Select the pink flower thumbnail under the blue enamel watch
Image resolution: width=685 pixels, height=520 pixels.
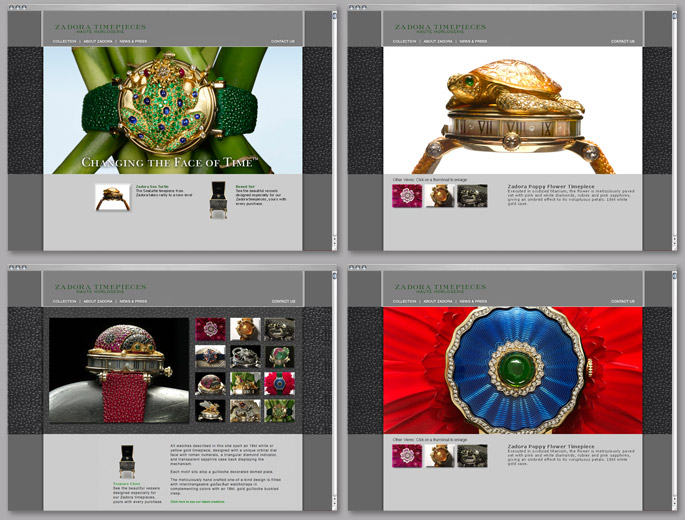(x=407, y=455)
